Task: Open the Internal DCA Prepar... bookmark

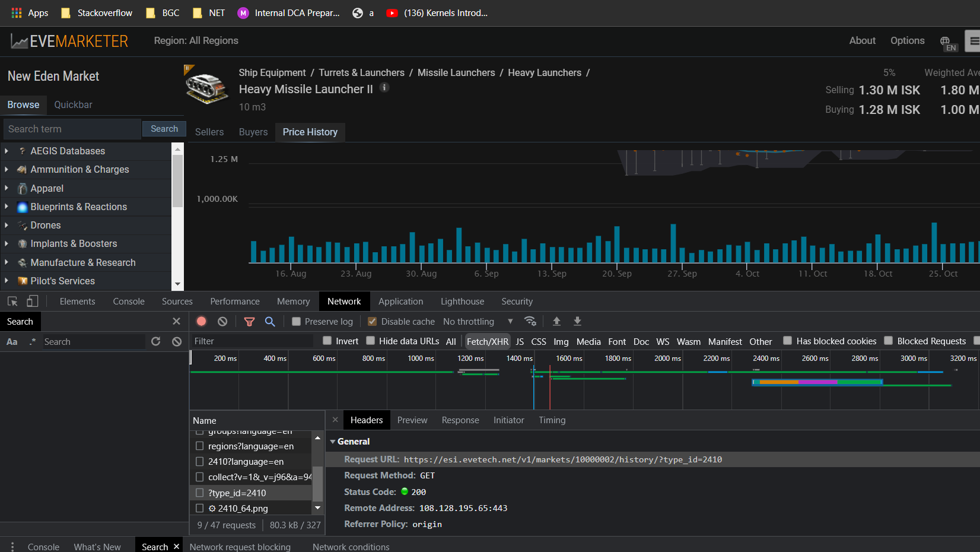Action: click(x=289, y=12)
